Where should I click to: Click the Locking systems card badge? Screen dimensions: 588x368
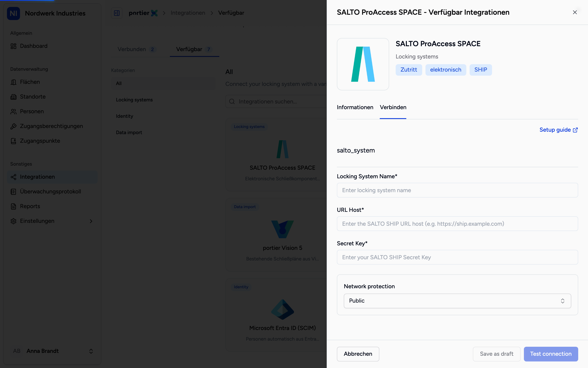(x=249, y=127)
